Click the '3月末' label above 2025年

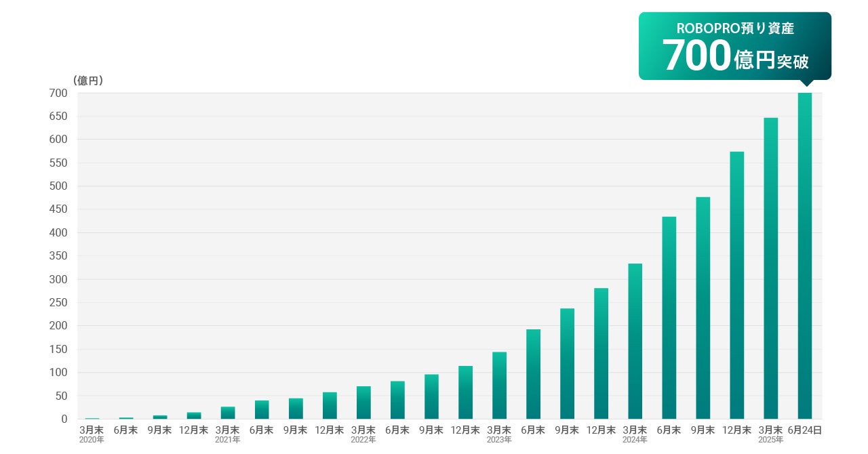point(770,430)
